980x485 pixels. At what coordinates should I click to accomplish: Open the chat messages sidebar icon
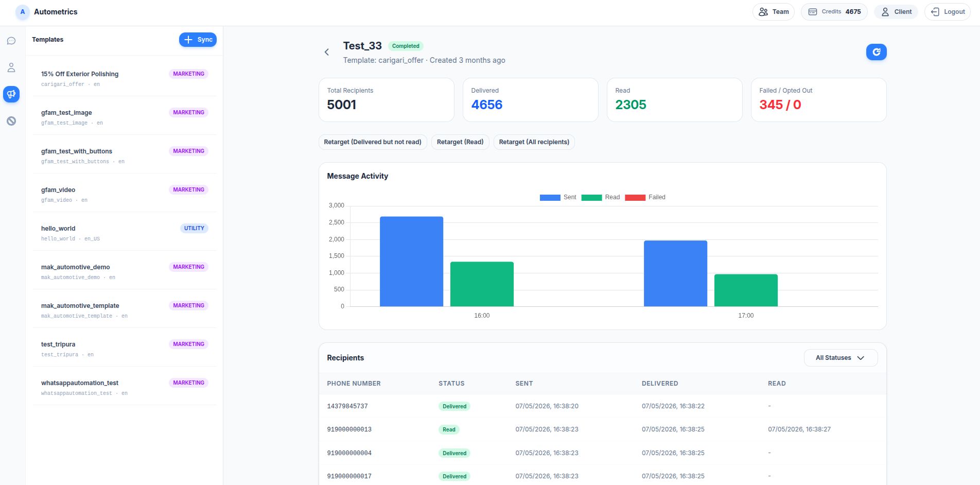[x=11, y=41]
